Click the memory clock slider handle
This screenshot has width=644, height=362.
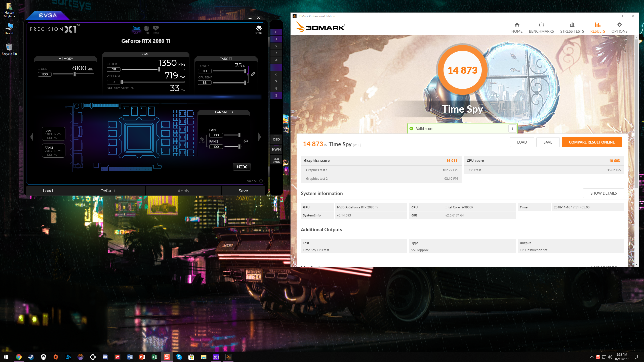[x=74, y=74]
